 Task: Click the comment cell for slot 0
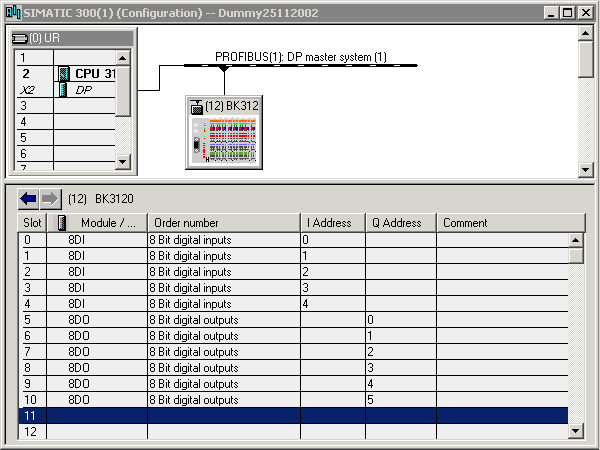click(502, 240)
